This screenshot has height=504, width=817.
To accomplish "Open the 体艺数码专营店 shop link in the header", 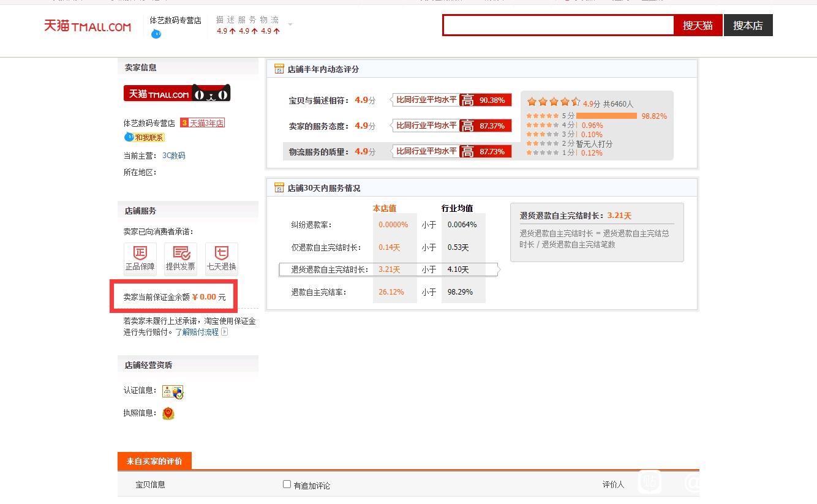I will click(x=176, y=20).
